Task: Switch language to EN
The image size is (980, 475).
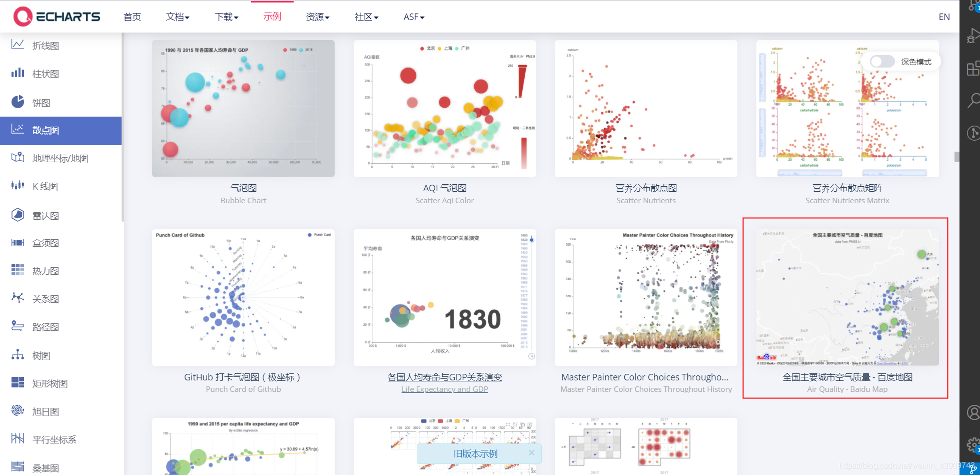Action: point(944,17)
